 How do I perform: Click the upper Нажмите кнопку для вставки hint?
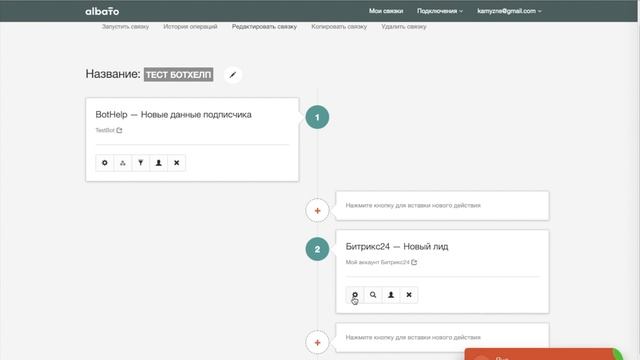tap(413, 205)
